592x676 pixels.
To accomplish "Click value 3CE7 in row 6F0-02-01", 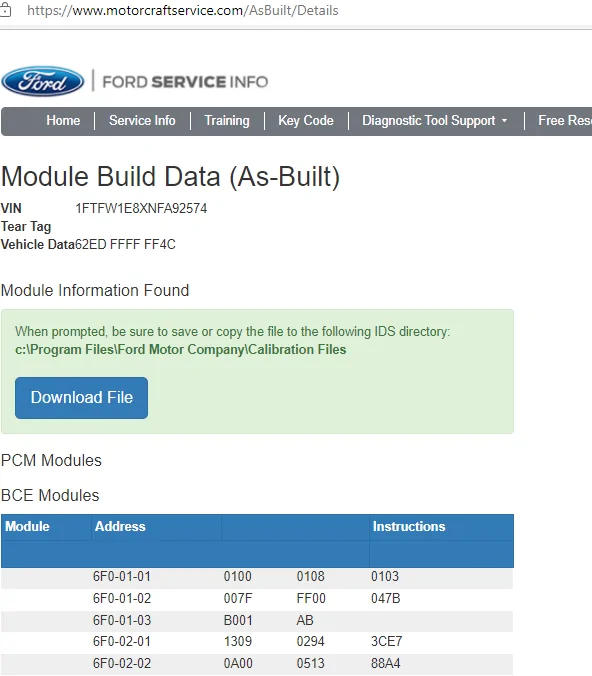I will point(387,642).
